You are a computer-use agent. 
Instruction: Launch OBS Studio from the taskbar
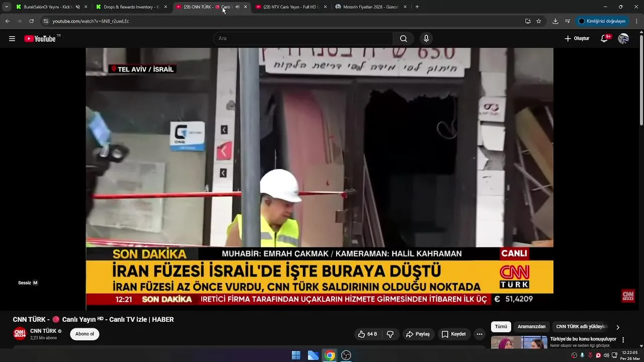(x=346, y=355)
